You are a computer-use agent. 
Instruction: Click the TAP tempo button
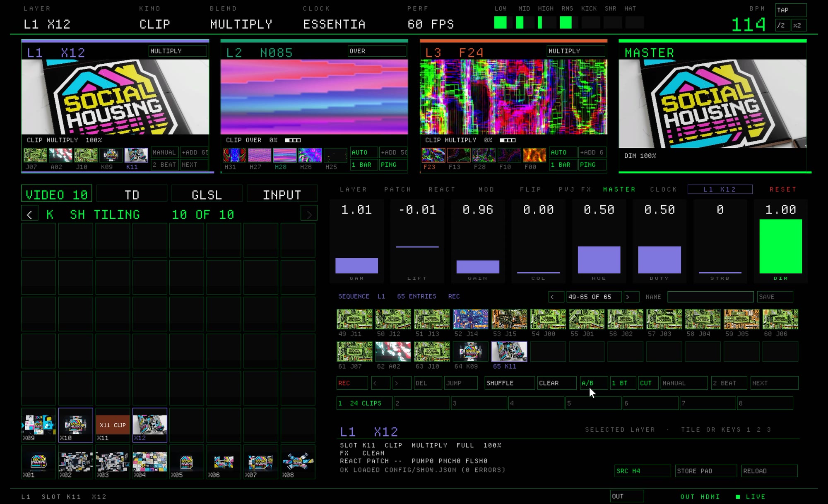[791, 10]
